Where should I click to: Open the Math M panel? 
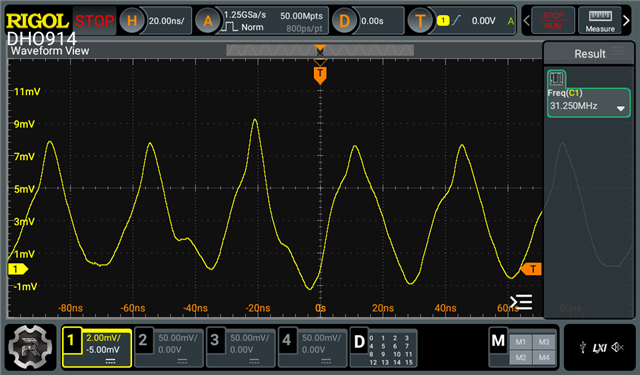tap(498, 340)
